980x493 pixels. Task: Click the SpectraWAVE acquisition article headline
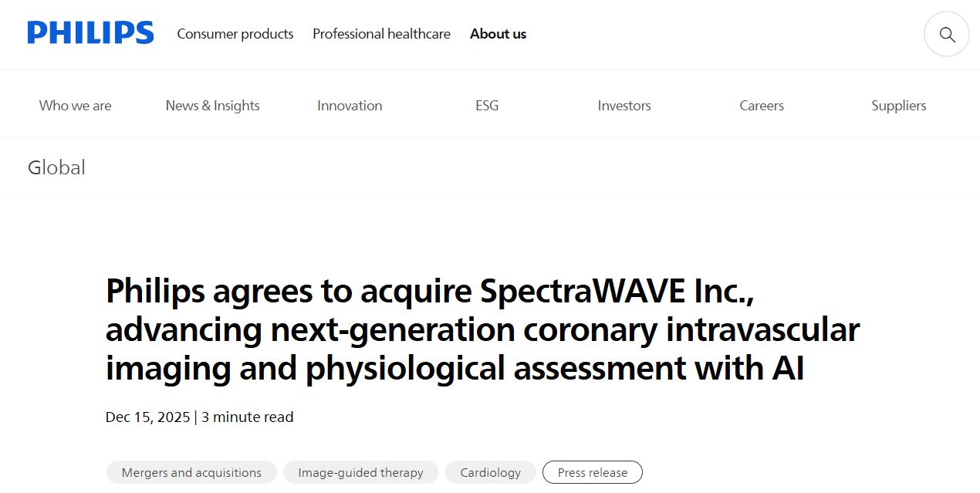[482, 329]
